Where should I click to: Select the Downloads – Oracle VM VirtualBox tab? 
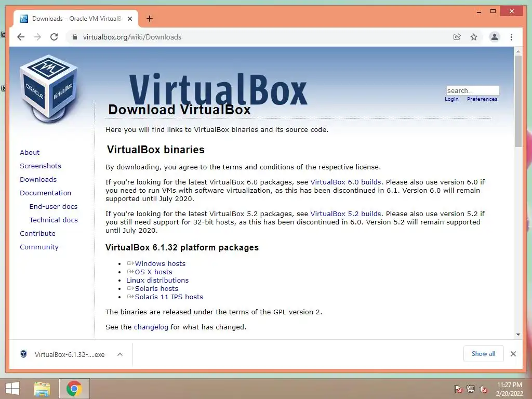pyautogui.click(x=76, y=19)
